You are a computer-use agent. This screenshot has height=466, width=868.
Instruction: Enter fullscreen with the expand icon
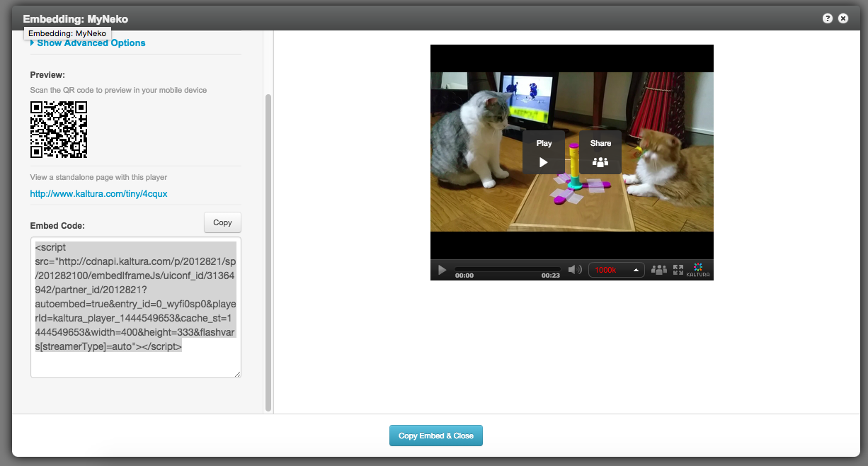(678, 270)
